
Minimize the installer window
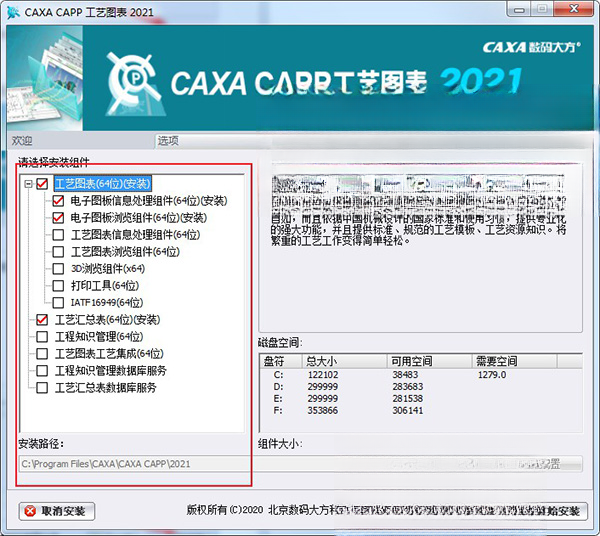point(519,9)
